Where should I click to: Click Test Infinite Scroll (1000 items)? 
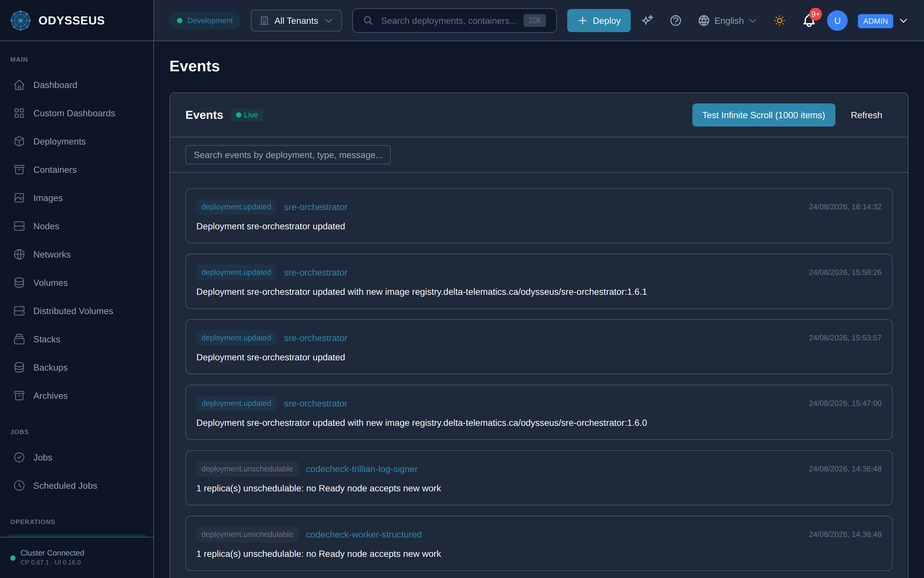coord(764,115)
